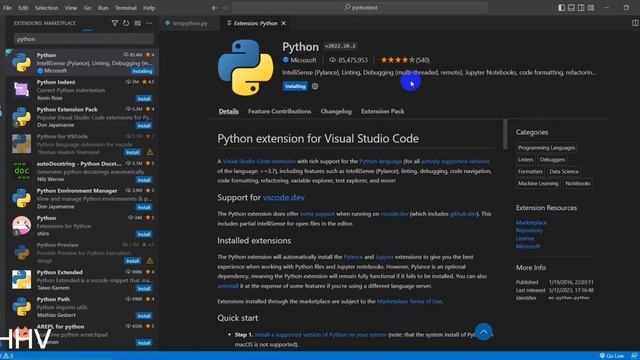This screenshot has width=640, height=360.
Task: Open the vscode.dev heading link
Action: click(x=284, y=198)
